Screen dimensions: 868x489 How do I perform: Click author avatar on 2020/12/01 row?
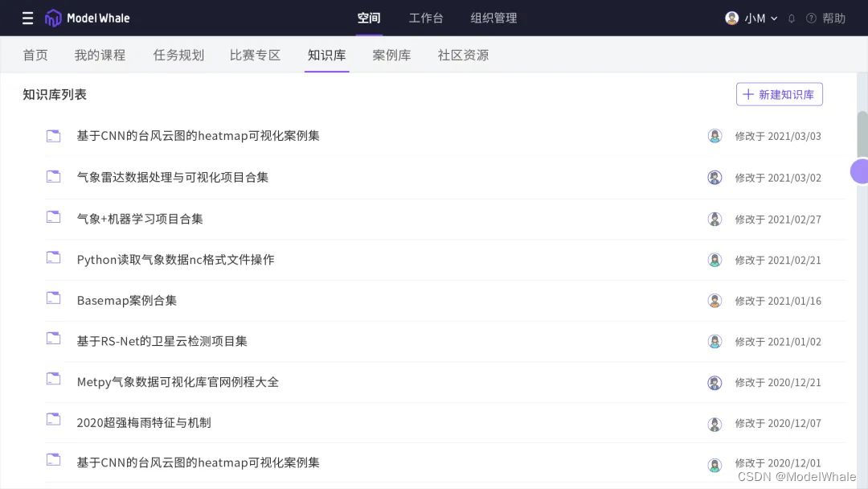pyautogui.click(x=714, y=465)
